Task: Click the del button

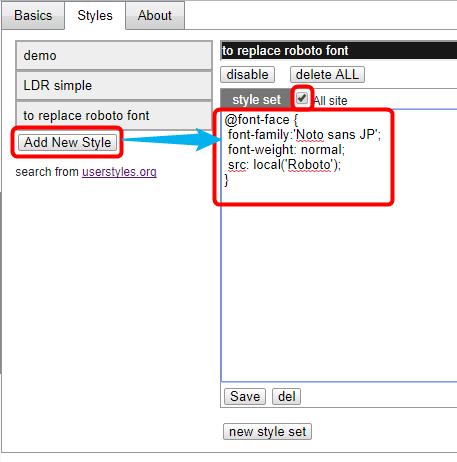Action: (287, 397)
